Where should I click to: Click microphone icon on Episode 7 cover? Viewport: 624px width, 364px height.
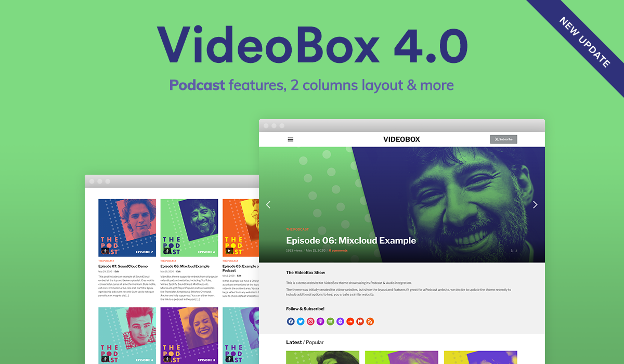(106, 251)
